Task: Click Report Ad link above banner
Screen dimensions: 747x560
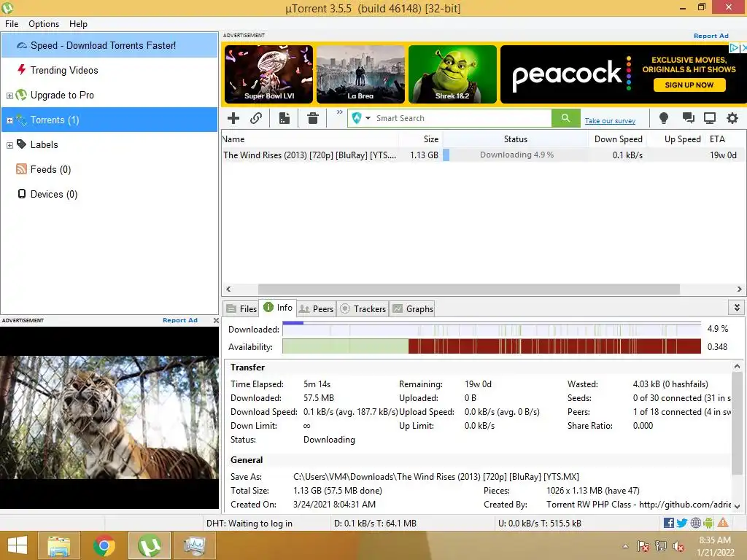Action: tap(711, 36)
